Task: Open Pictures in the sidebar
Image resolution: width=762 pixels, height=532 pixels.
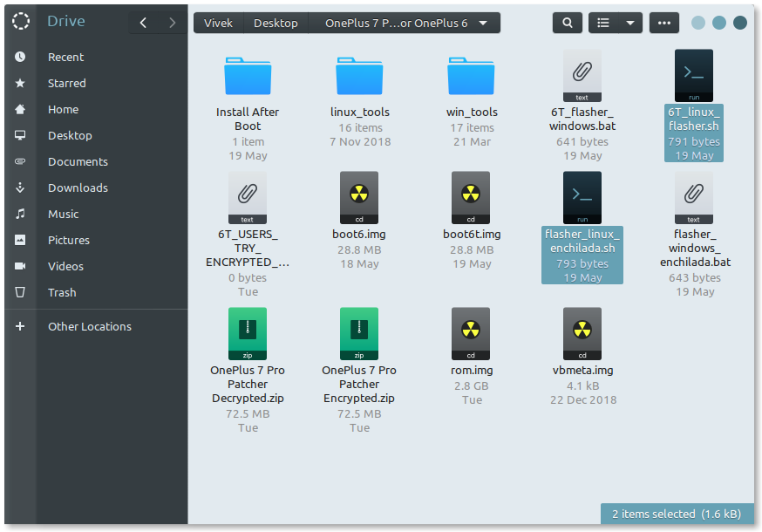Action: coord(69,240)
